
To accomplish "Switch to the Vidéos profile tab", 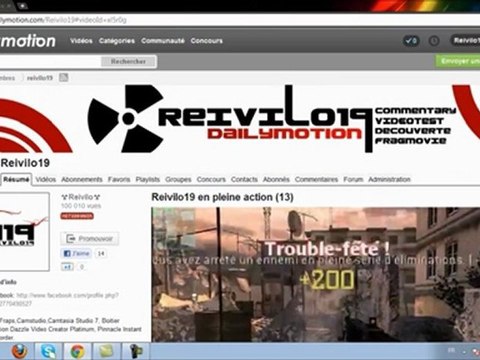I will point(46,179).
